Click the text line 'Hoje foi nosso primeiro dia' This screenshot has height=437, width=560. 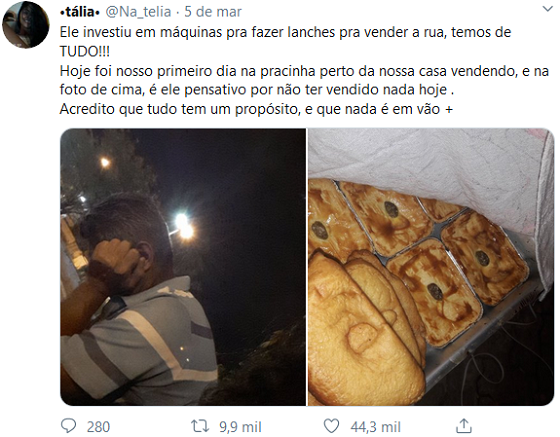coord(304,71)
